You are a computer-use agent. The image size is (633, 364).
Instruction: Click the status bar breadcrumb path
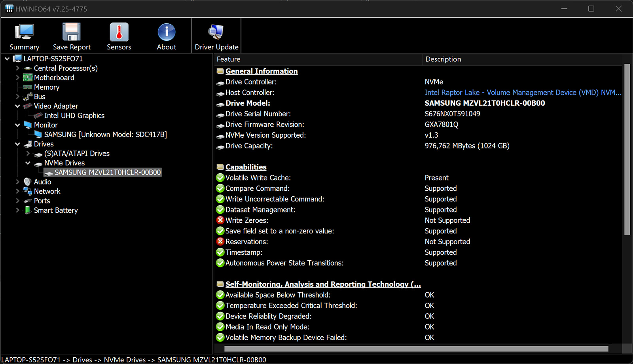[x=134, y=360]
